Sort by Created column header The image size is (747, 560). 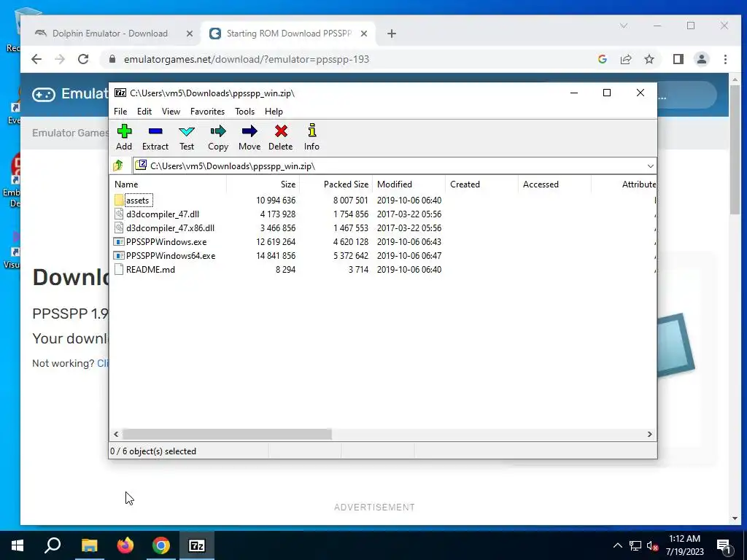pyautogui.click(x=481, y=184)
